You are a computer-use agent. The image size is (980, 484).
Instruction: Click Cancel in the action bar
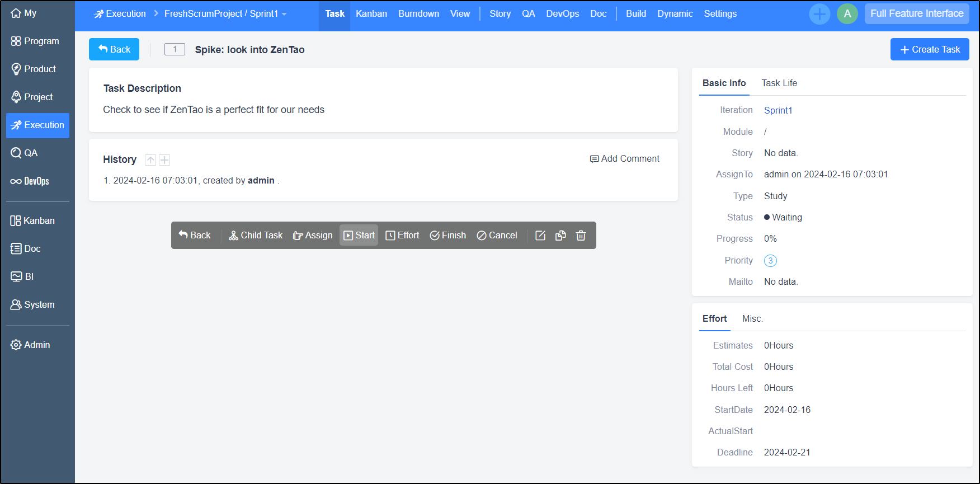click(x=497, y=236)
